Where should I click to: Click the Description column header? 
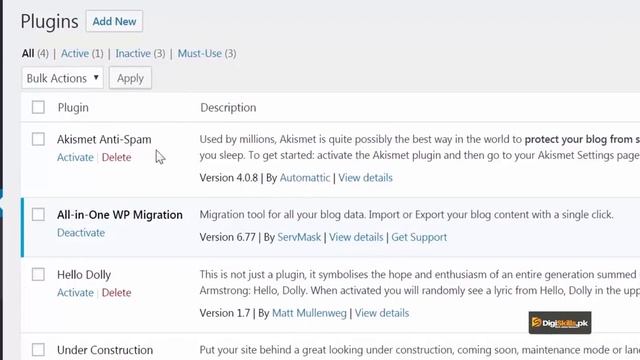click(228, 108)
